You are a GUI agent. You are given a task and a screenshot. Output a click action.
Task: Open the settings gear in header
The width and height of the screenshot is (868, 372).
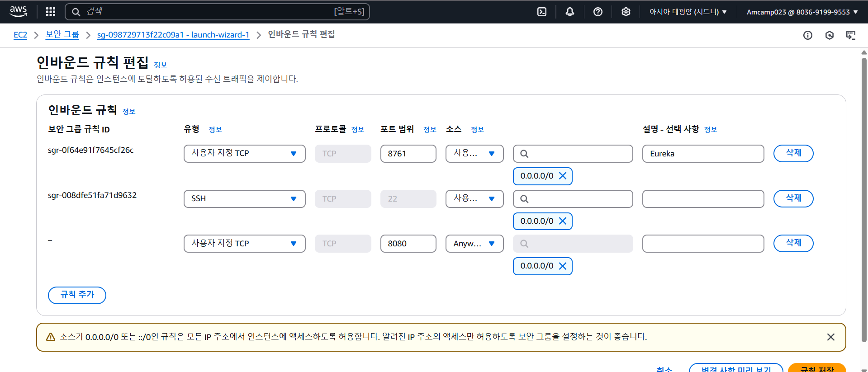click(626, 12)
